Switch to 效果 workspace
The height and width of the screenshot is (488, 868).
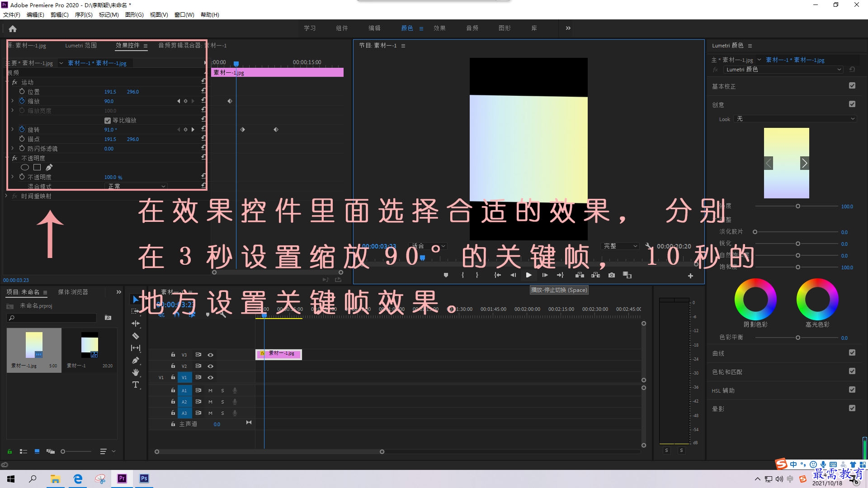(439, 28)
